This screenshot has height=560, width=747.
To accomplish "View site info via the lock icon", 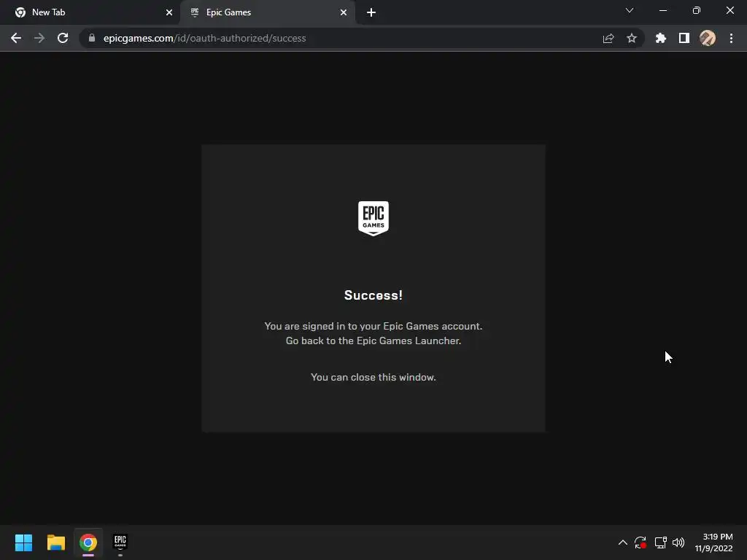I will point(92,38).
